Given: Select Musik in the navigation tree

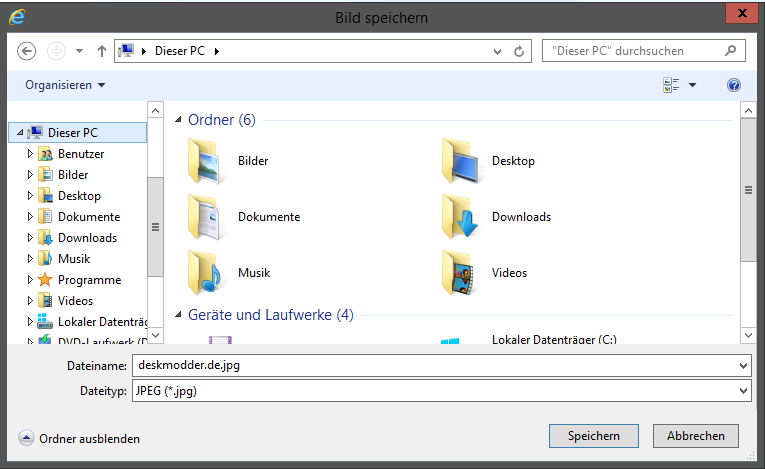Looking at the screenshot, I should click(74, 259).
